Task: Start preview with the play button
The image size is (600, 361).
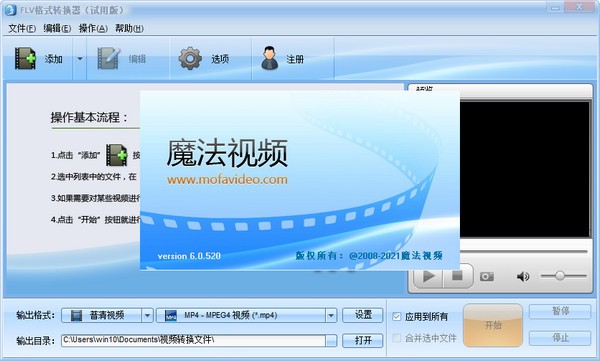Action: pos(429,276)
